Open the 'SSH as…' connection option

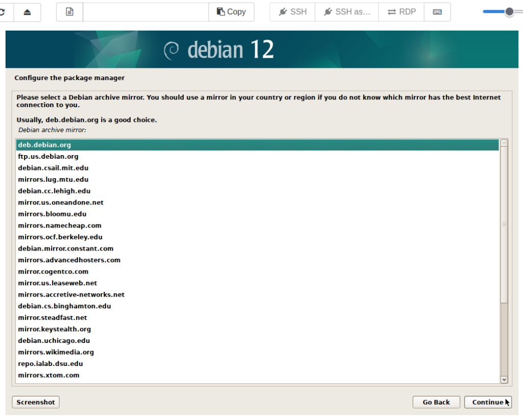pyautogui.click(x=347, y=12)
